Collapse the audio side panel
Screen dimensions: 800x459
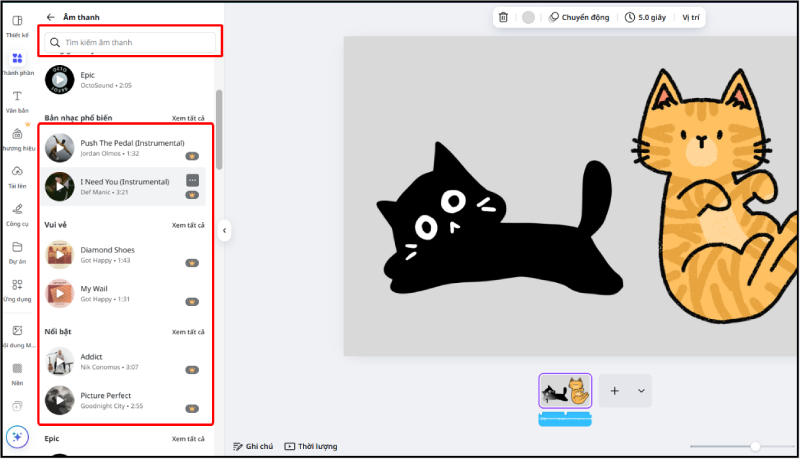coord(224,230)
